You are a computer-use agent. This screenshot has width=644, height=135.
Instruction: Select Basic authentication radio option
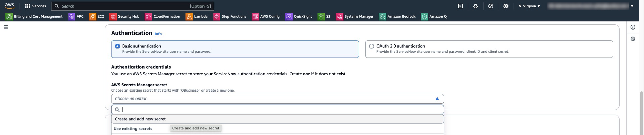click(x=117, y=46)
